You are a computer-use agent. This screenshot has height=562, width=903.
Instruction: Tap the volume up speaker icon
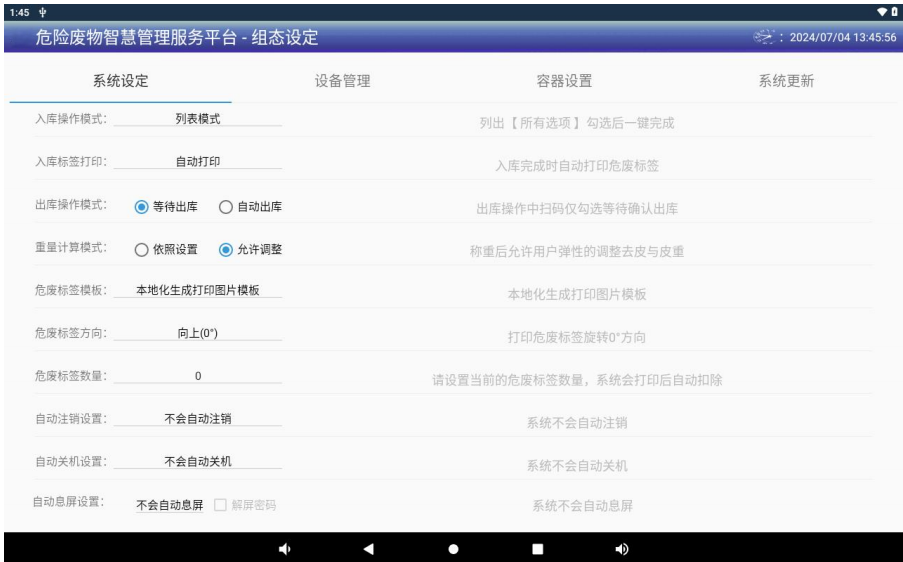621,548
